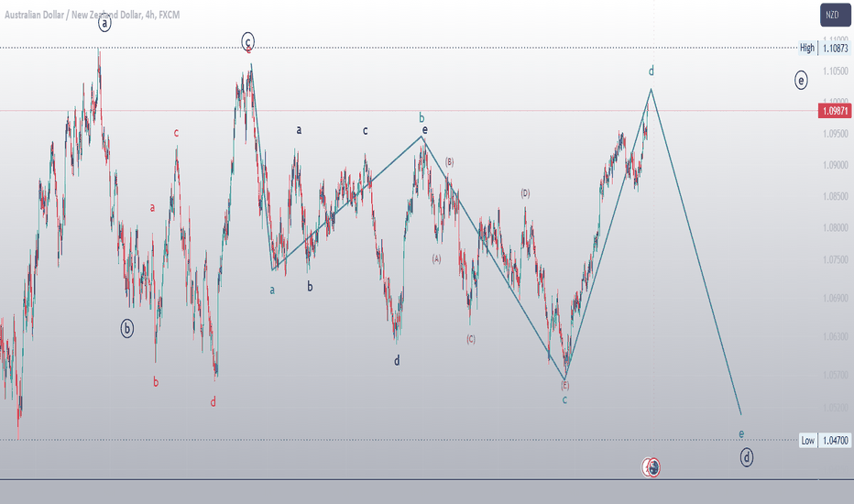Select the (A) wave label
Screen dimensions: 854x504
pos(436,259)
